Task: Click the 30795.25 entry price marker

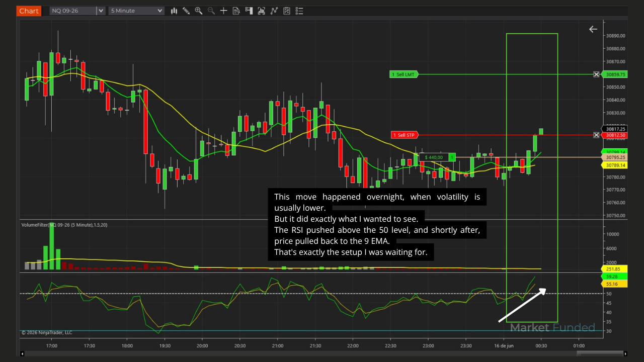Action: pyautogui.click(x=614, y=157)
